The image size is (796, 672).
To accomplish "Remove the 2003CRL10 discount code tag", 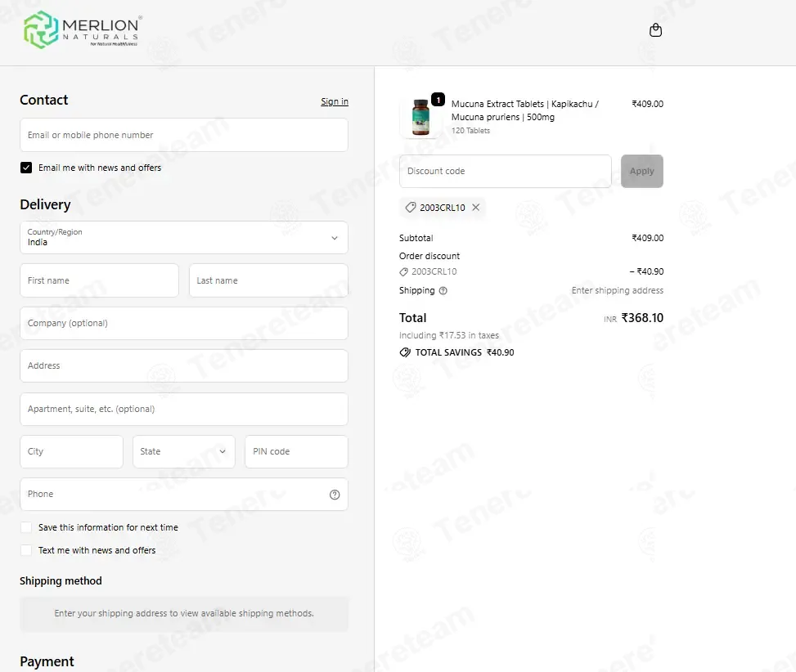I will coord(475,207).
